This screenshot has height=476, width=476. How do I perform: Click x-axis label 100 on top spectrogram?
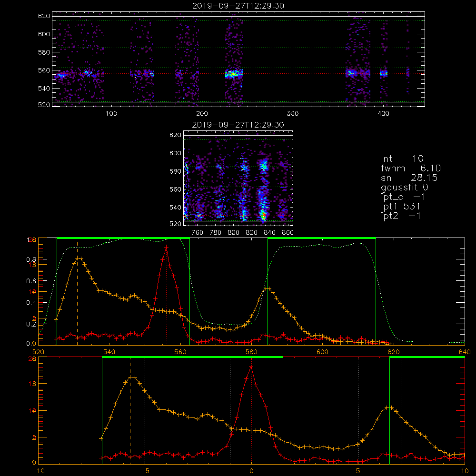click(111, 114)
